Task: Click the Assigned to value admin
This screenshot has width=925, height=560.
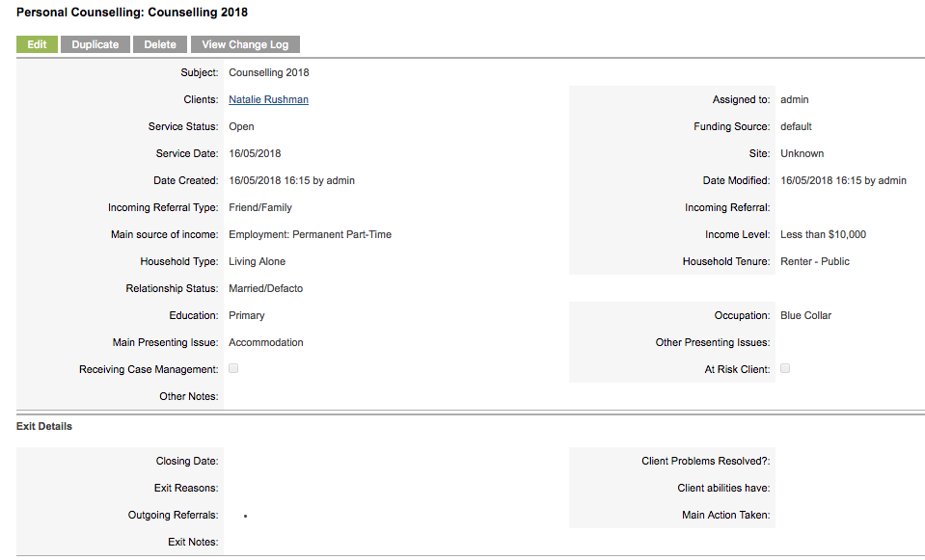Action: [795, 99]
